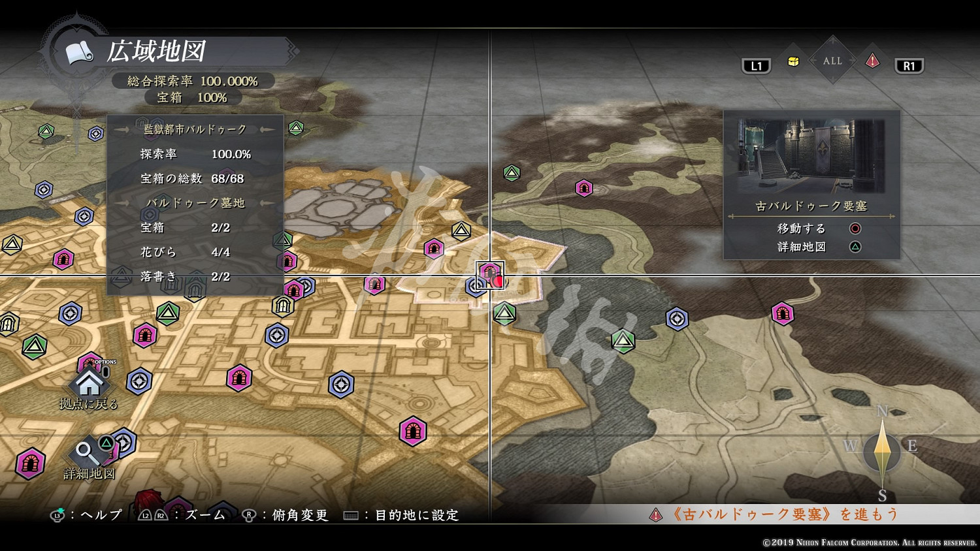Open 詳細地図 magnifier icon at bottom left
980x551 pixels.
85,451
